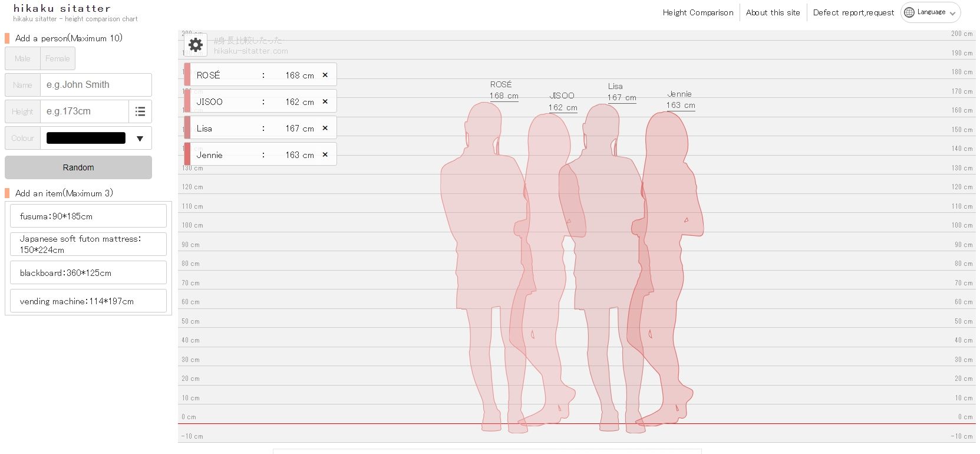The image size is (980, 454).
Task: Click the hikaku-sitatter.com watermark link
Action: click(251, 51)
